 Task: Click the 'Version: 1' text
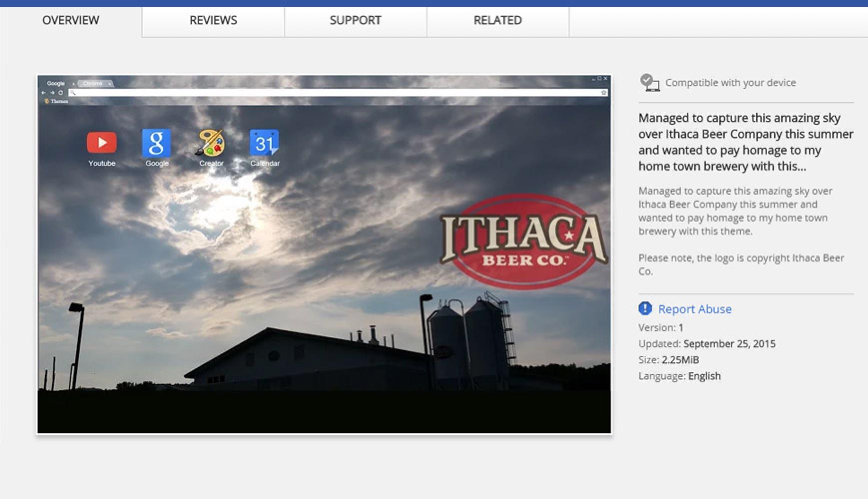(661, 328)
